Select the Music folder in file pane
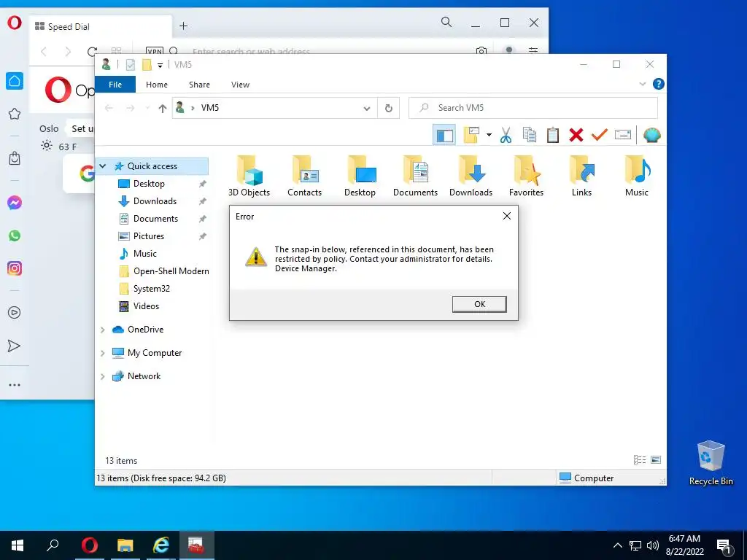This screenshot has height=560, width=747. (x=637, y=176)
